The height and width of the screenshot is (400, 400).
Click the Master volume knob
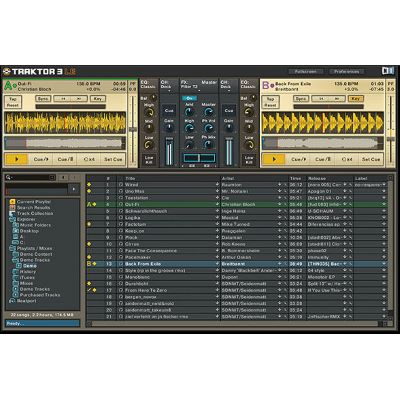[209, 112]
